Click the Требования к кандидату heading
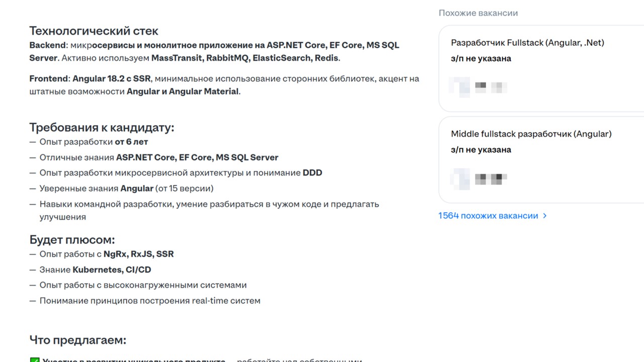Viewport: 644px width, 362px height. [x=102, y=127]
